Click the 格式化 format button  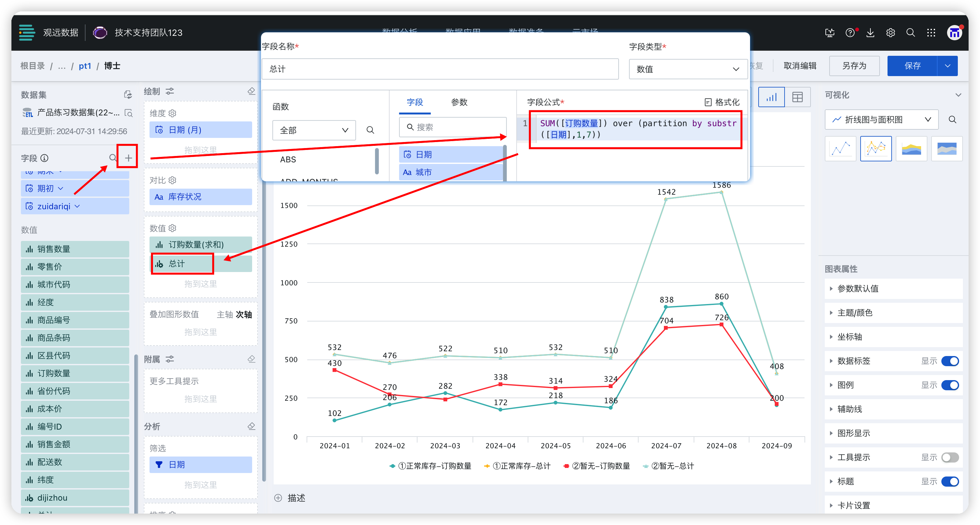[x=722, y=102]
